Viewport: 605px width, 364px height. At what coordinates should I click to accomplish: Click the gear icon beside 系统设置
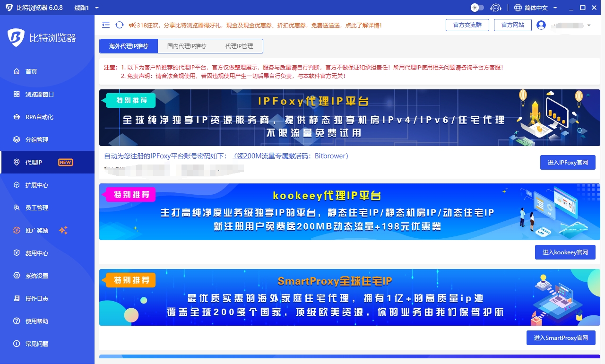(17, 276)
